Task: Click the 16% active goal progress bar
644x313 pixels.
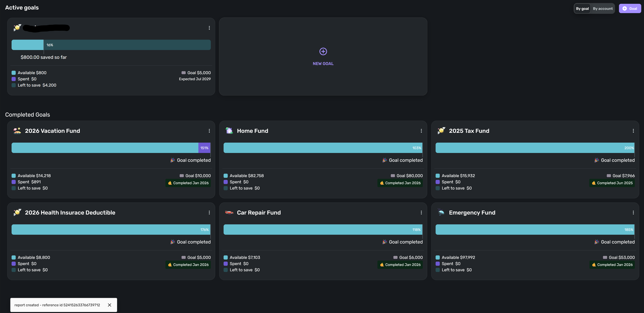Action: click(x=111, y=45)
